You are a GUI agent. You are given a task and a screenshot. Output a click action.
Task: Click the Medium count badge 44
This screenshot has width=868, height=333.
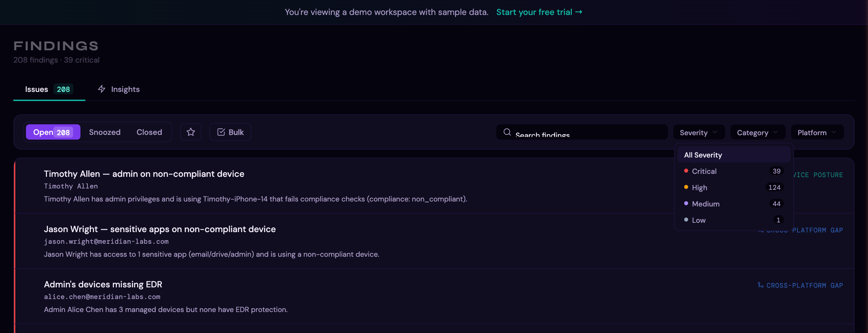coord(776,204)
